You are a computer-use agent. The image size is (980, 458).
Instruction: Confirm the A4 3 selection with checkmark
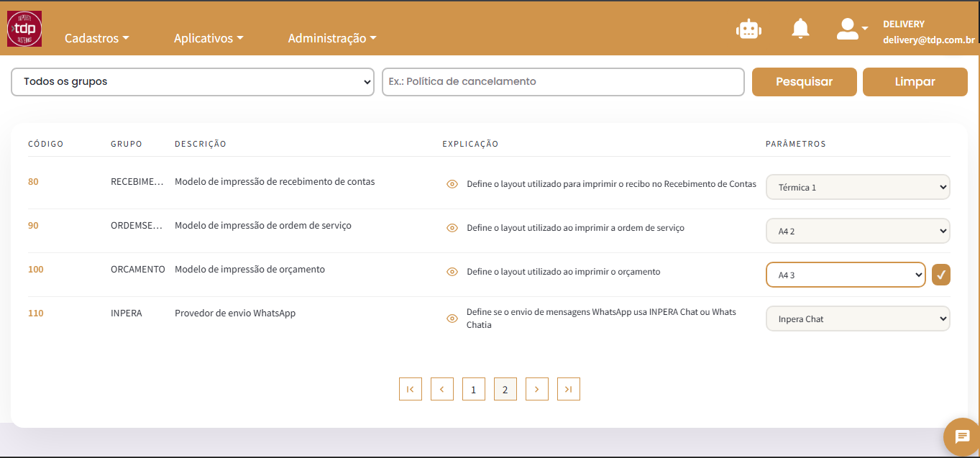click(x=941, y=275)
